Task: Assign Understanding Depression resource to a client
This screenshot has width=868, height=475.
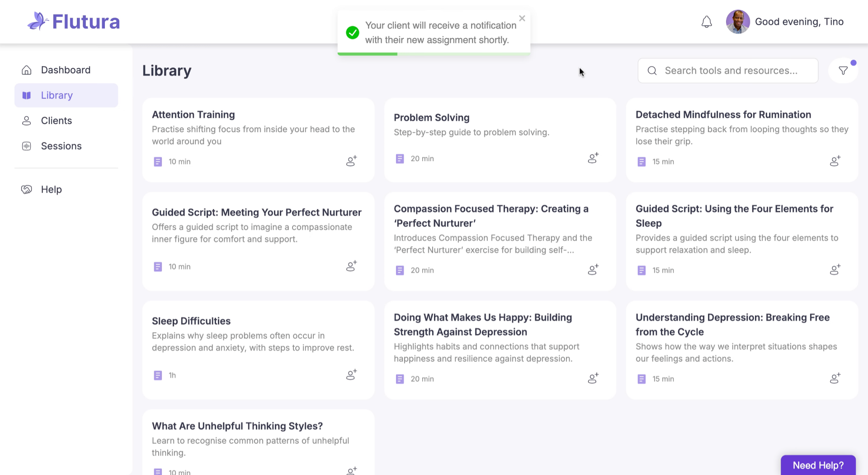Action: click(x=835, y=378)
